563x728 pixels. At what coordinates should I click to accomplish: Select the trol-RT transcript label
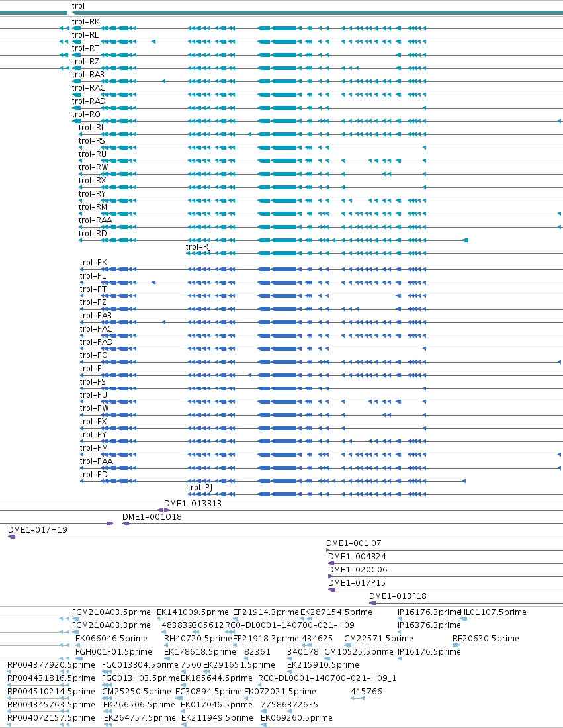85,48
